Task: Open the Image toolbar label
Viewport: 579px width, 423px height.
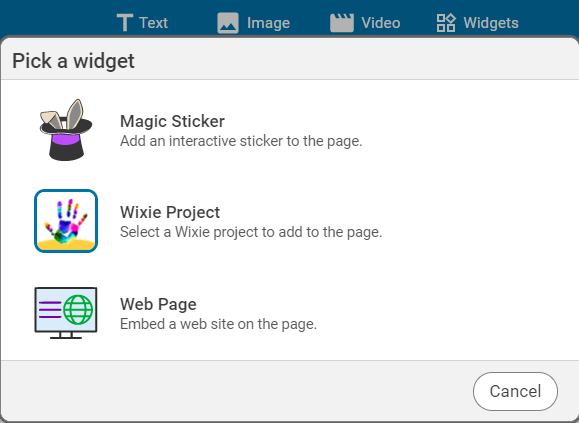Action: pyautogui.click(x=268, y=23)
